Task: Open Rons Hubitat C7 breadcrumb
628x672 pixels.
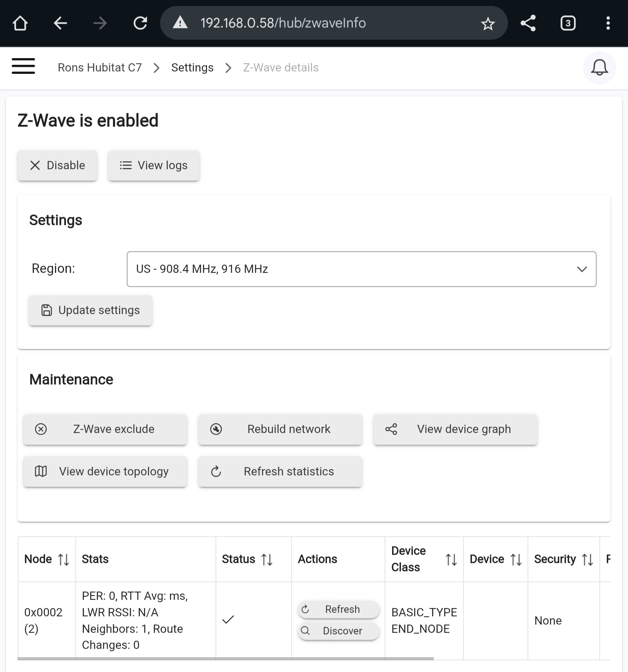Action: point(100,68)
